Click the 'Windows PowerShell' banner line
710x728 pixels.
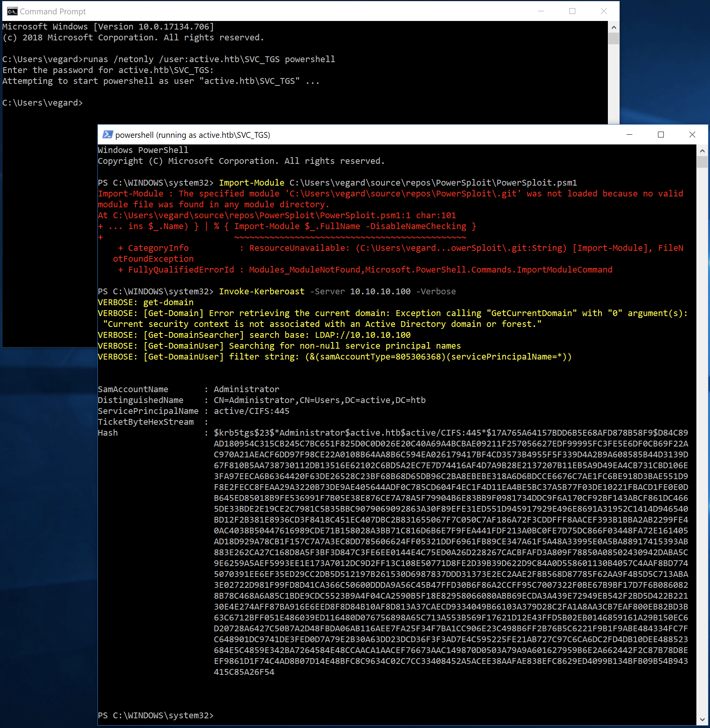[x=143, y=150]
